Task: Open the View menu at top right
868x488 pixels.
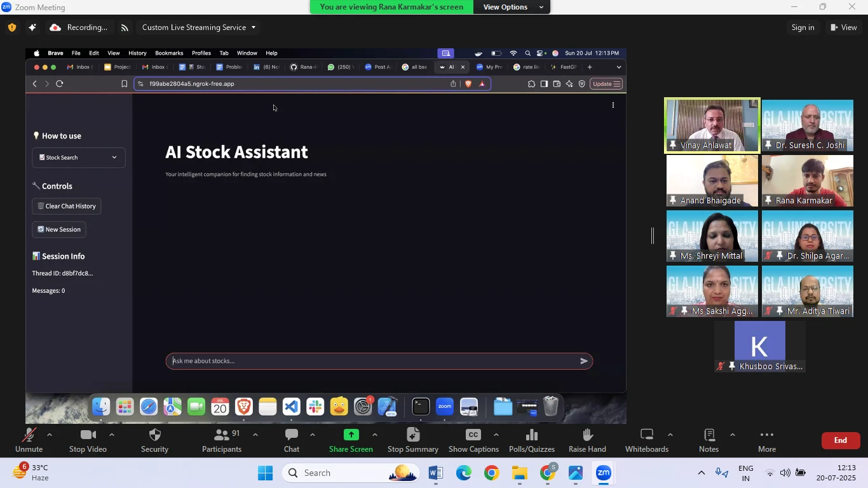Action: tap(843, 27)
